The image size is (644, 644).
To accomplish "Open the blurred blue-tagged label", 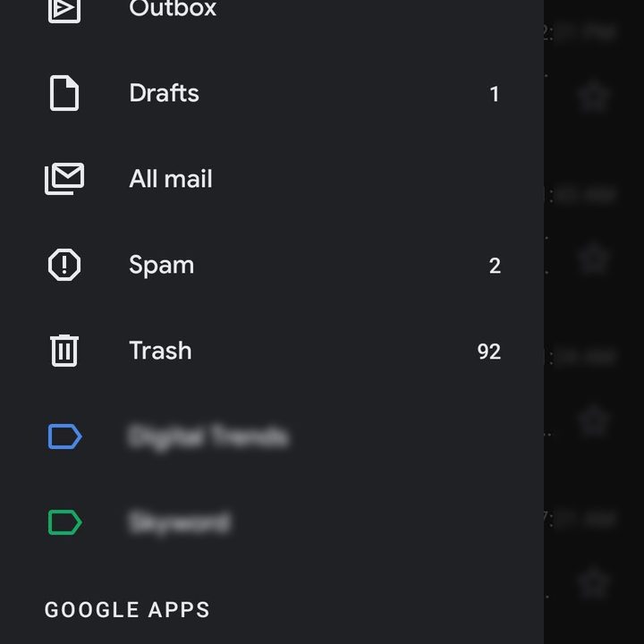I will (x=208, y=436).
